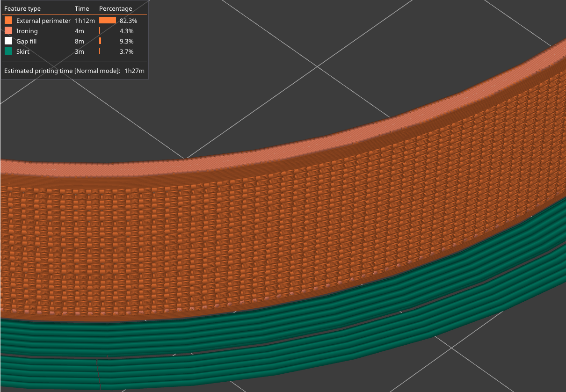The height and width of the screenshot is (392, 566).
Task: Click the 8m Gap fill time
Action: (x=80, y=41)
